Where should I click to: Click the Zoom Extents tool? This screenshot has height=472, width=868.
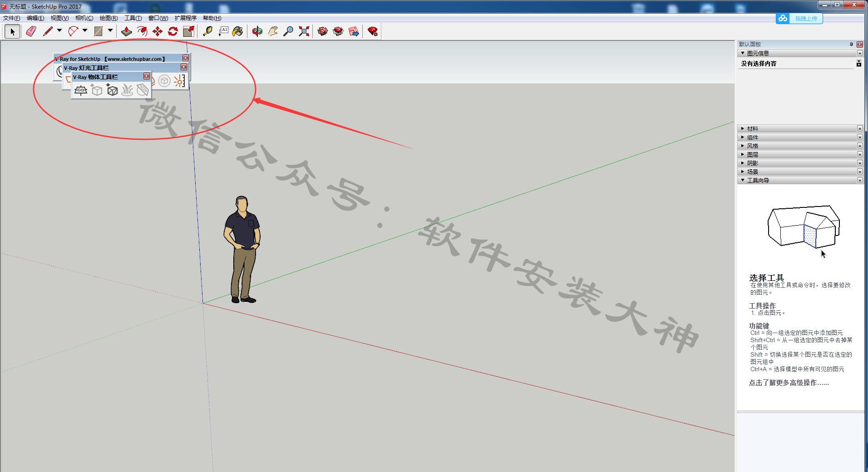click(304, 31)
